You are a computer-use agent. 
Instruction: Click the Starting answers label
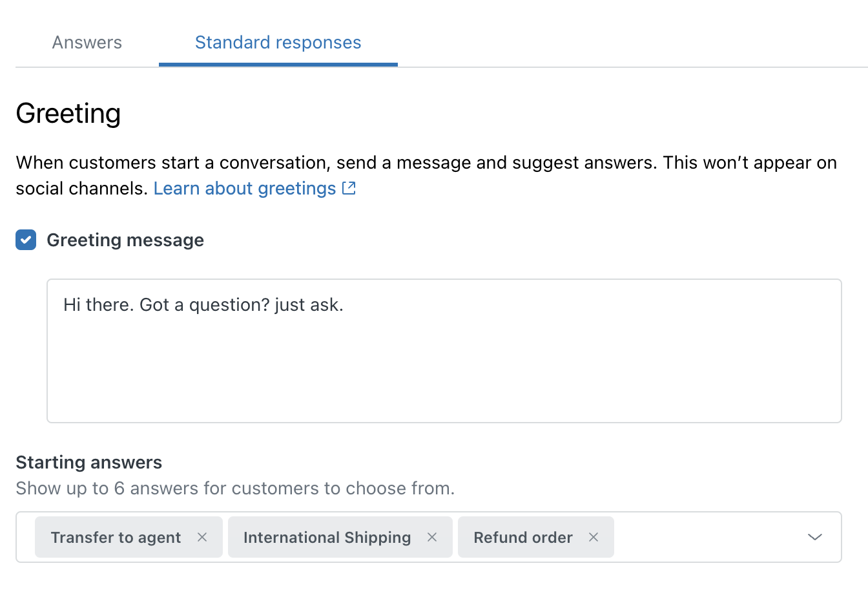pyautogui.click(x=89, y=462)
